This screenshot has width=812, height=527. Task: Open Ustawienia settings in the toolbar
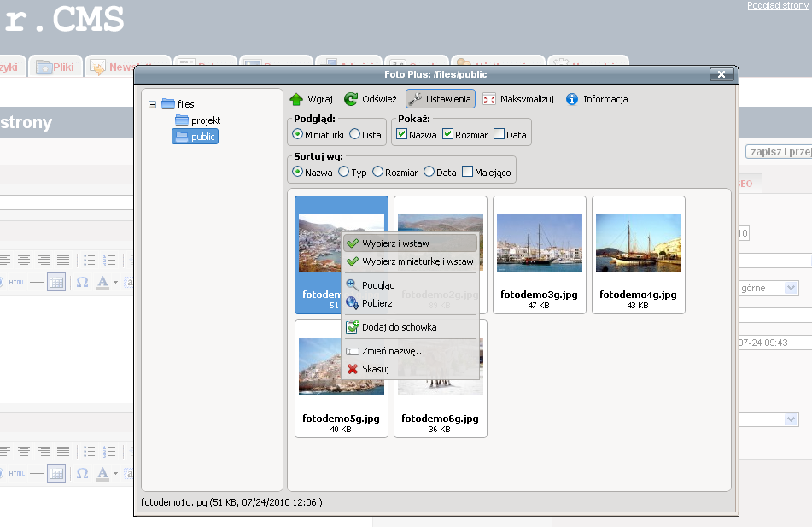pyautogui.click(x=441, y=99)
